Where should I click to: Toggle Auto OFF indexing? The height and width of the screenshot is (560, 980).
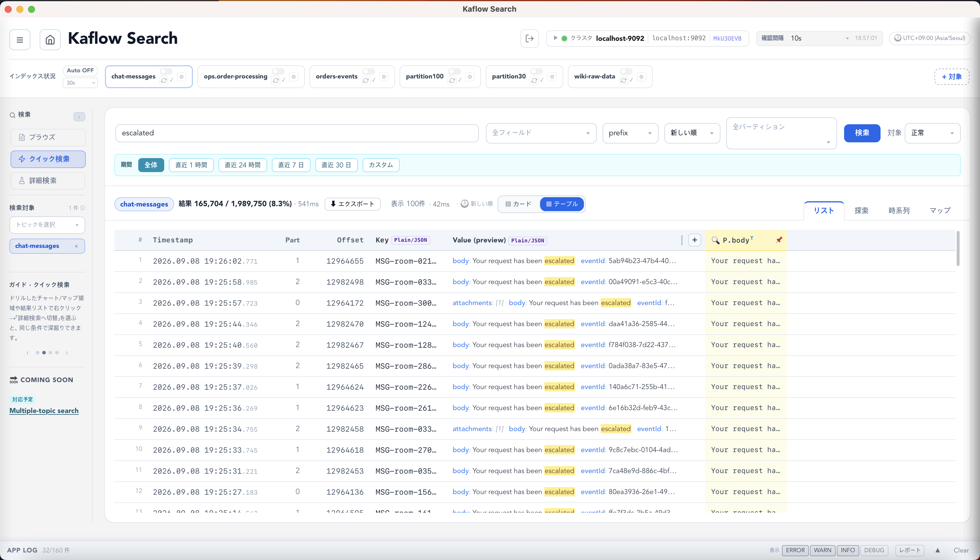pyautogui.click(x=80, y=70)
